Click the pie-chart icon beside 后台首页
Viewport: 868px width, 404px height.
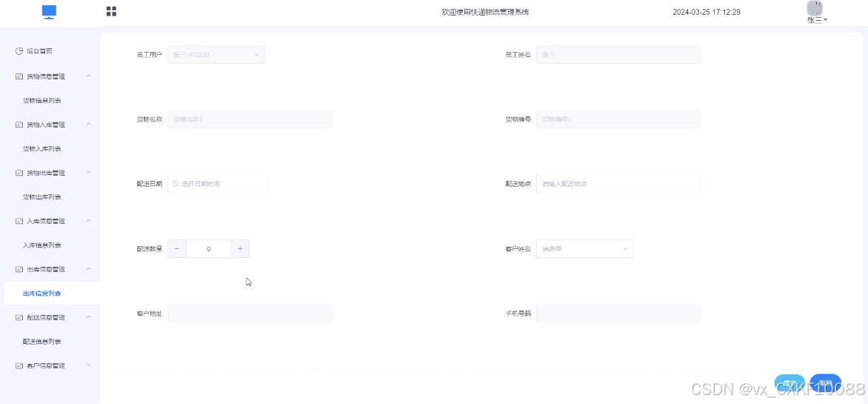tap(19, 51)
